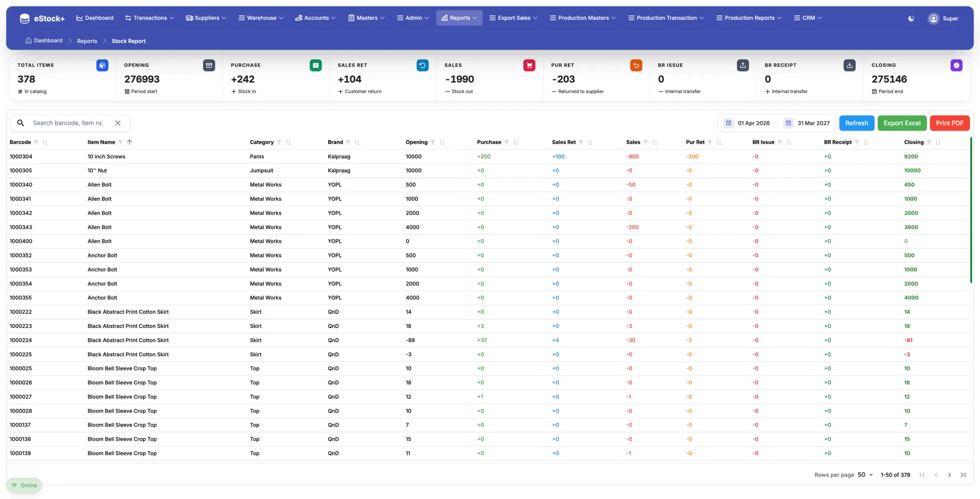Click the Export Excel button
980x499 pixels.
tap(902, 123)
